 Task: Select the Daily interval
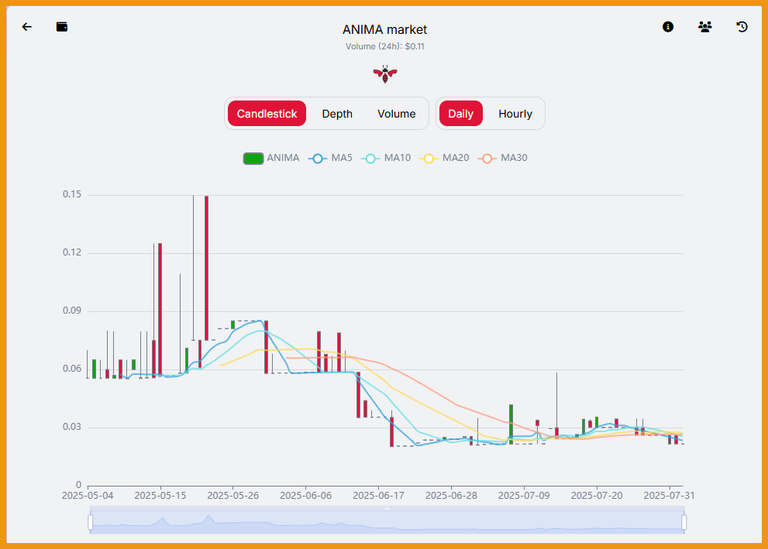click(460, 114)
